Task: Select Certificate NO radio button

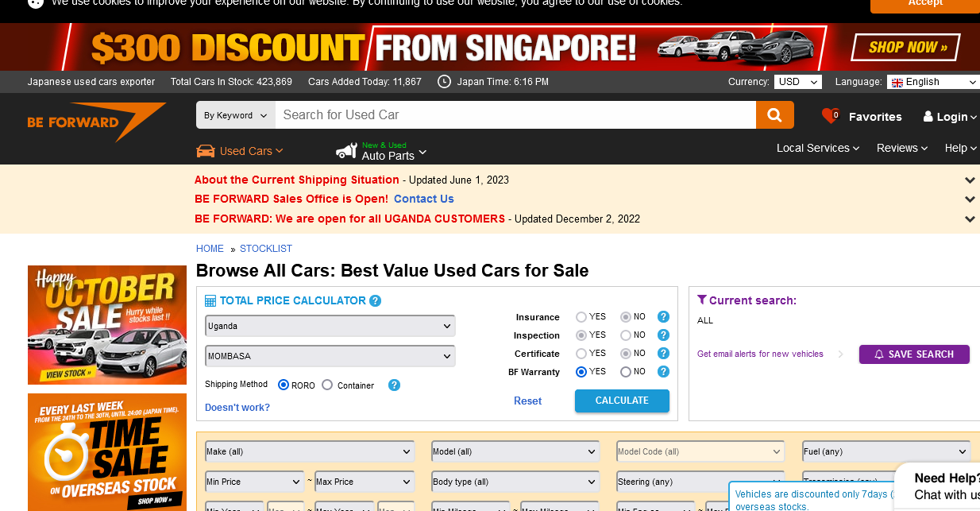Action: point(626,354)
